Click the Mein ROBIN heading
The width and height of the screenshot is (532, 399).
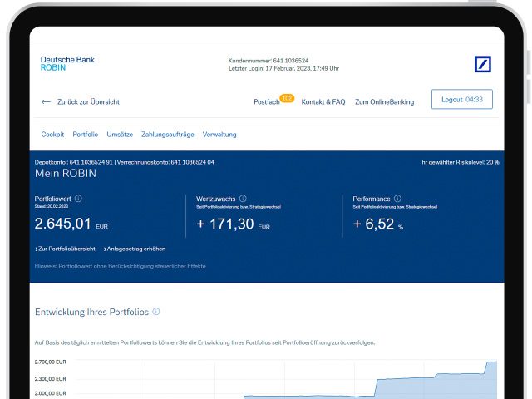[66, 174]
